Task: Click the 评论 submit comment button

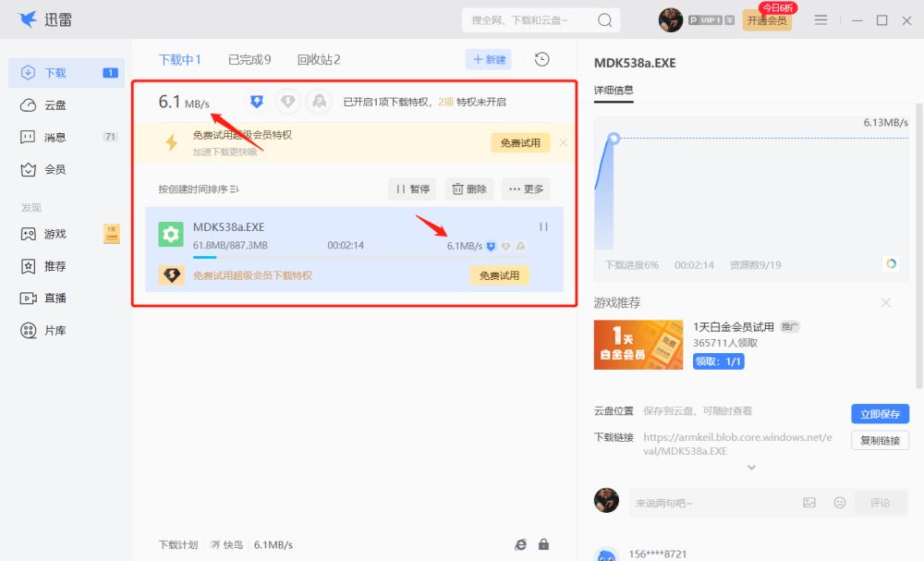Action: (880, 503)
